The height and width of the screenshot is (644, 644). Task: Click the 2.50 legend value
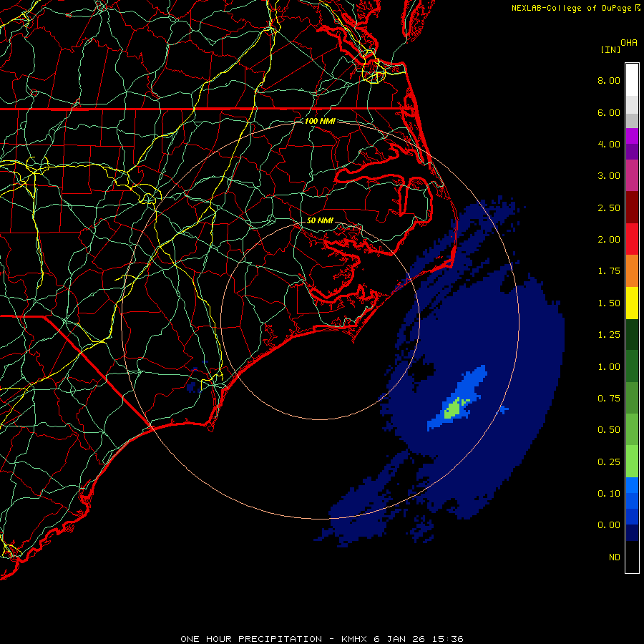pos(609,208)
